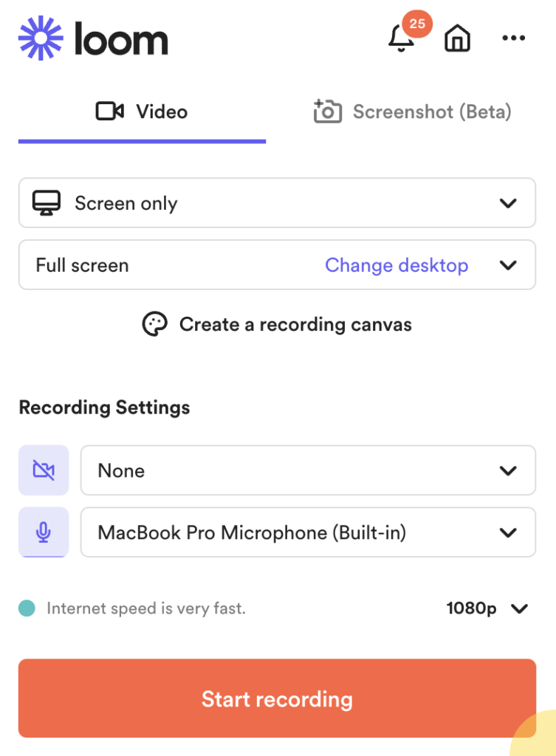This screenshot has width=556, height=756.
Task: Open the Full screen capture area dropdown
Action: (x=508, y=265)
